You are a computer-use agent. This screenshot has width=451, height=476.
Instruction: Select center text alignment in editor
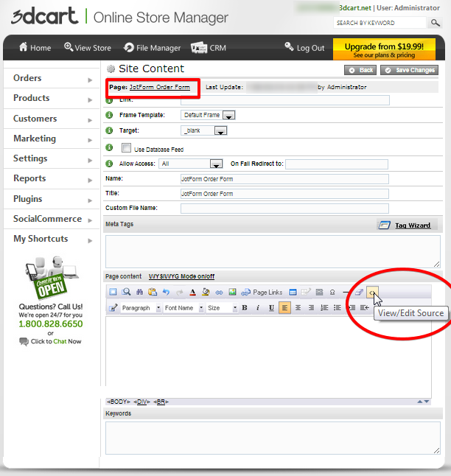pos(298,308)
